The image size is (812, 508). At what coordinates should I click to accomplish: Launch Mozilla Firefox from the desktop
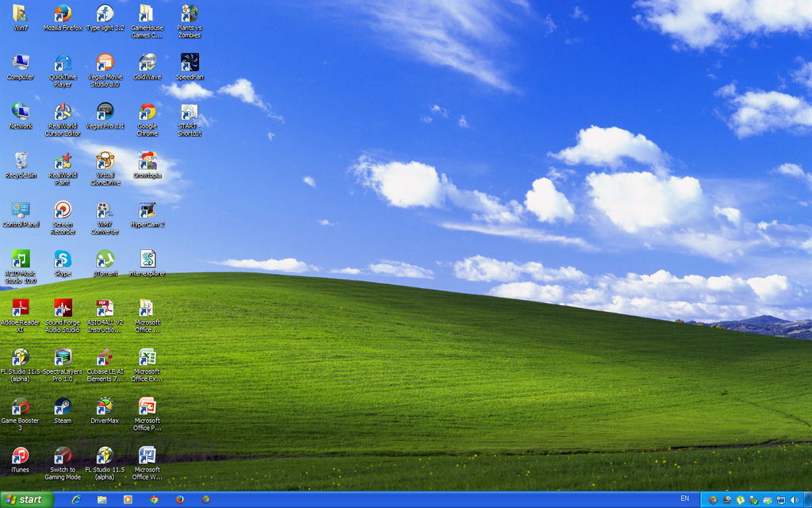(63, 17)
